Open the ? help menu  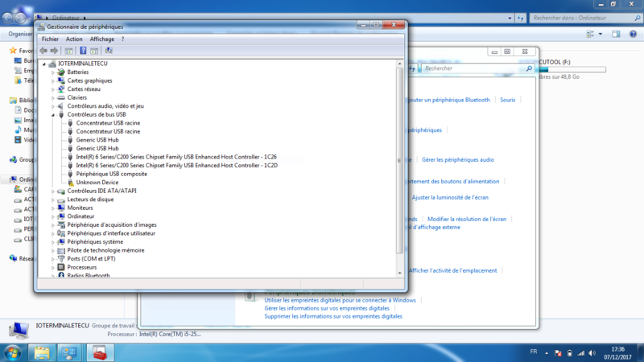(122, 39)
